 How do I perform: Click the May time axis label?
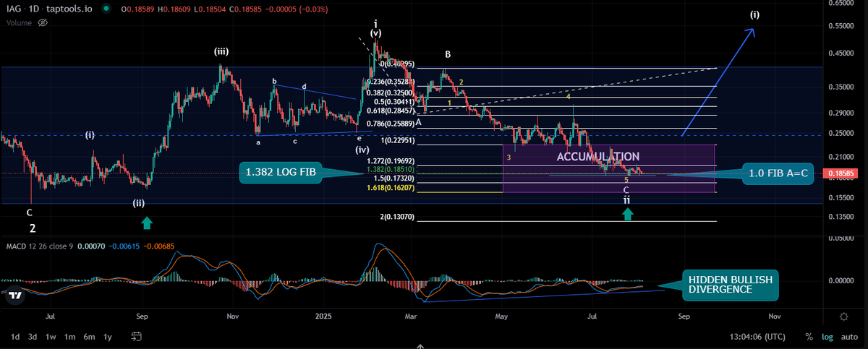(502, 316)
